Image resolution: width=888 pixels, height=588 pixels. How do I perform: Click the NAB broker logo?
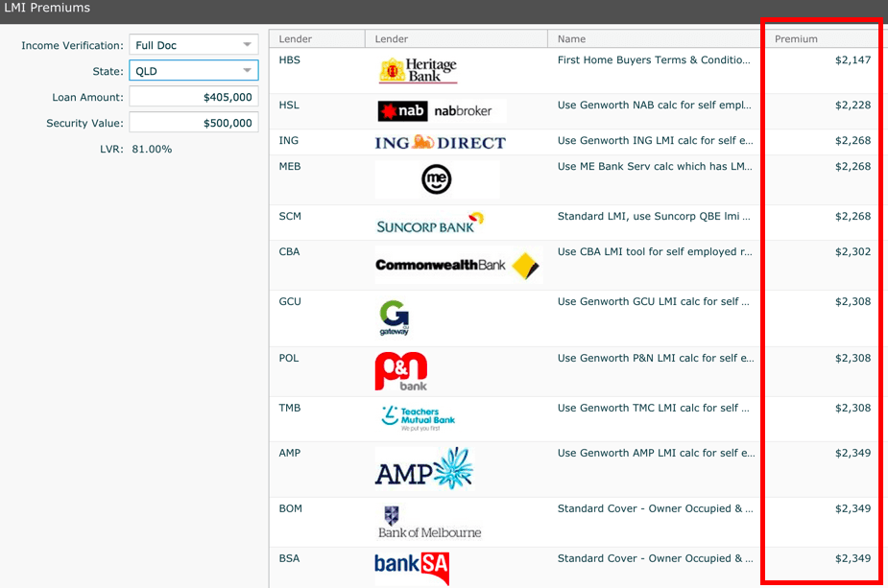441,111
